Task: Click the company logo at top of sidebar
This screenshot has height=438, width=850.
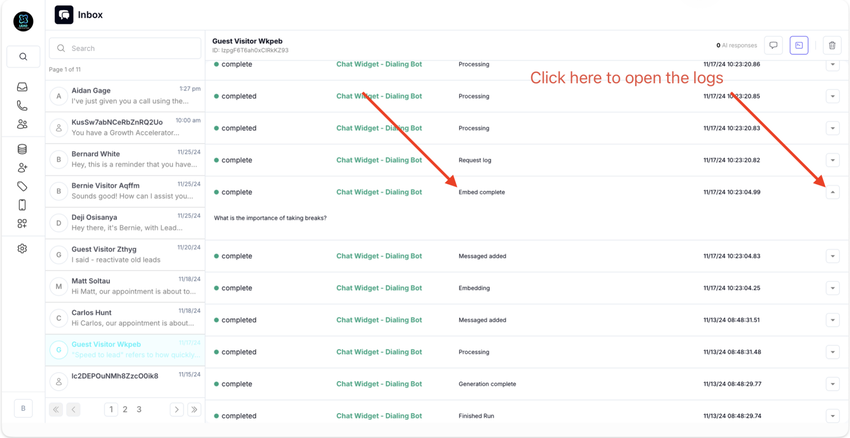Action: (23, 22)
